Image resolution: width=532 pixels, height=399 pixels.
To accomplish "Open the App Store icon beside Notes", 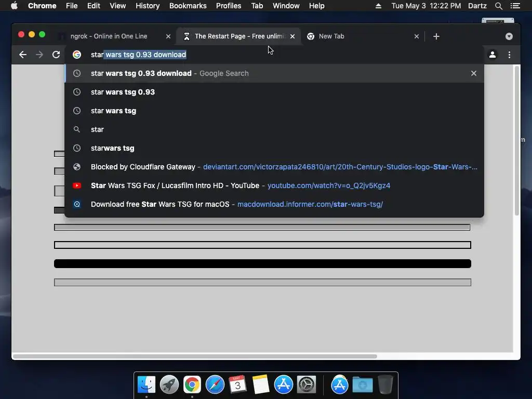I will [284, 385].
